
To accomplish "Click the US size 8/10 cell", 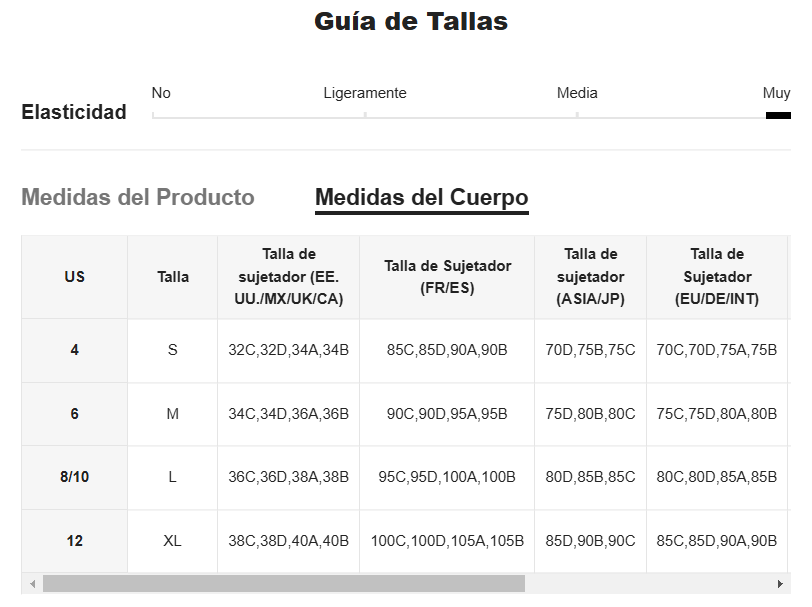I will point(75,477).
